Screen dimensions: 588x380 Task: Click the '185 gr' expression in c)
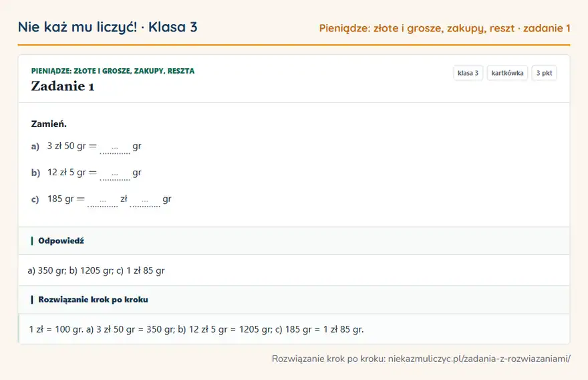(60, 199)
